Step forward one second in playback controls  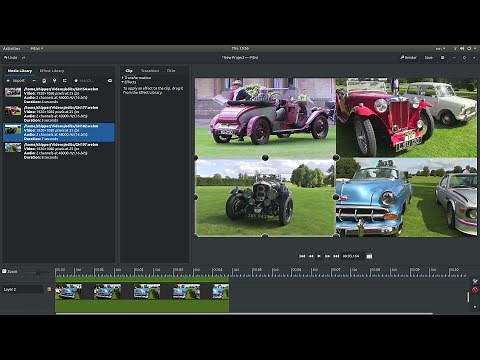pos(327,256)
